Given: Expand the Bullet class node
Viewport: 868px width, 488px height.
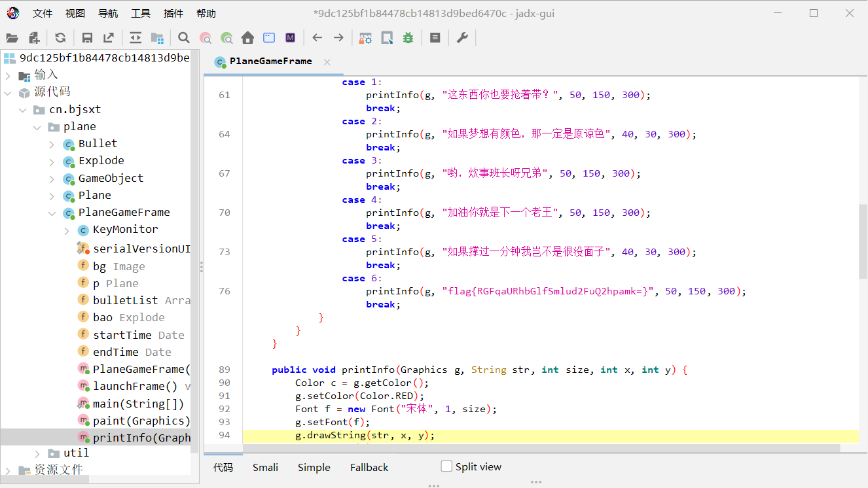Looking at the screenshot, I should pos(52,144).
